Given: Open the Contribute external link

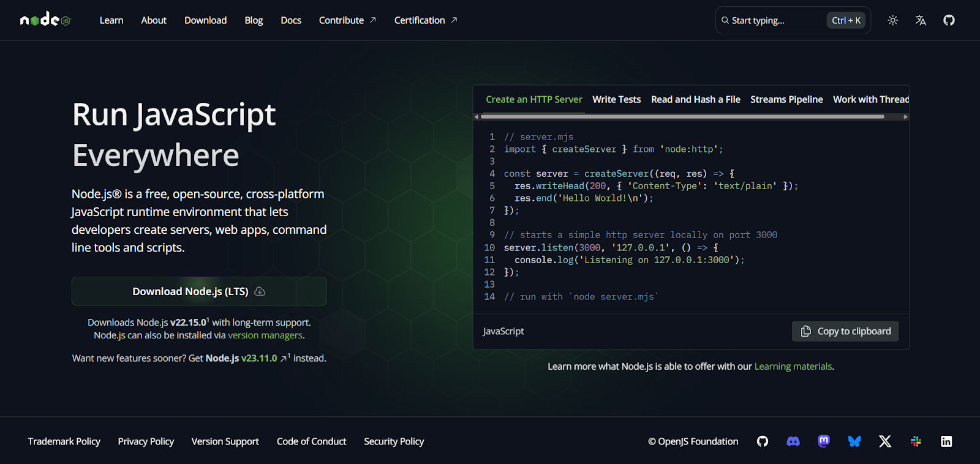Looking at the screenshot, I should [x=347, y=20].
